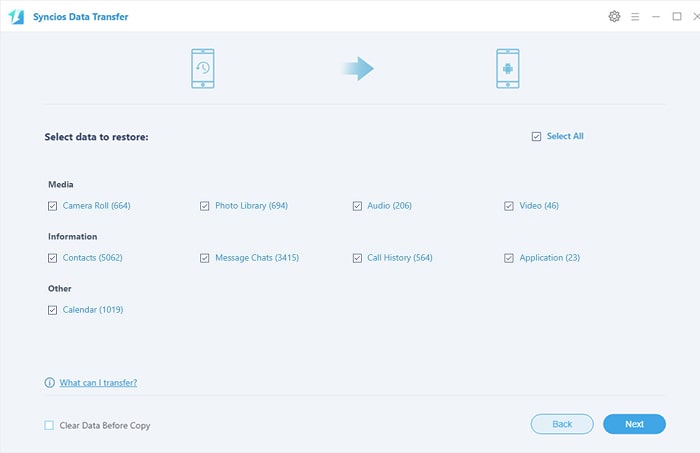Open the settings gear icon
The height and width of the screenshot is (453, 700).
click(x=614, y=17)
